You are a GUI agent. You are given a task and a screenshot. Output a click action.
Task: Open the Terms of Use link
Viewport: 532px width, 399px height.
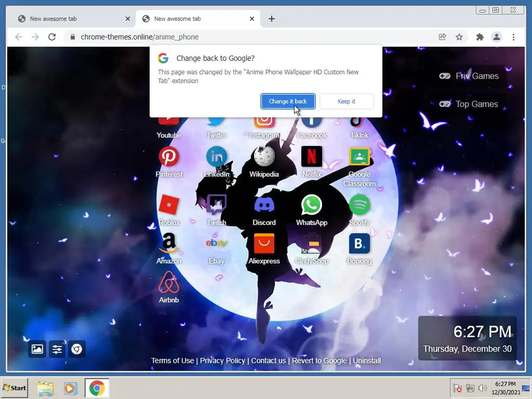[x=172, y=361]
